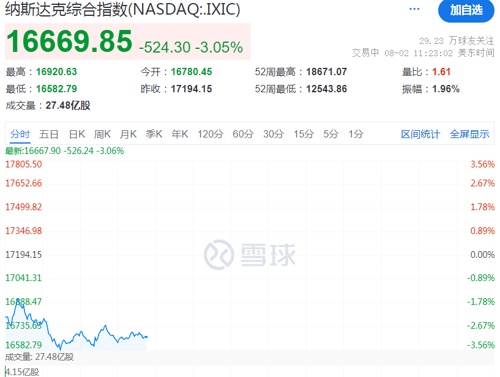Open the 日K daily candlestick tab
Screen dimensions: 500x377
(x=77, y=134)
